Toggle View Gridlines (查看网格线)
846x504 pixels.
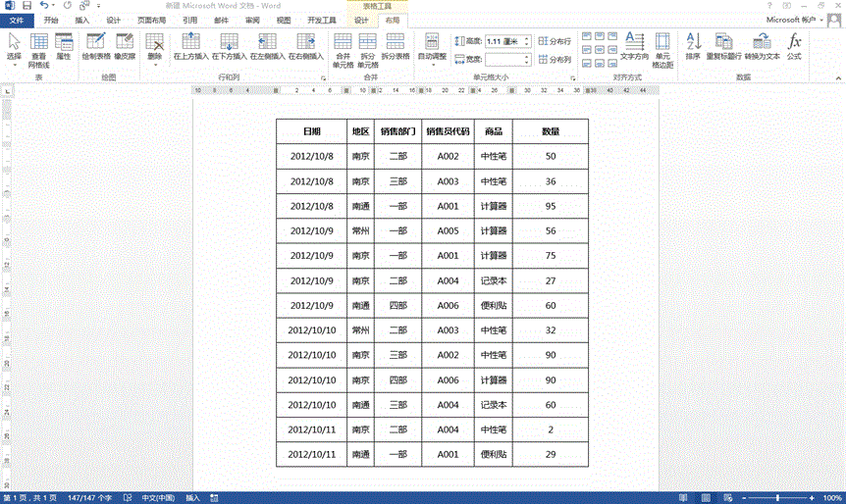(x=39, y=45)
